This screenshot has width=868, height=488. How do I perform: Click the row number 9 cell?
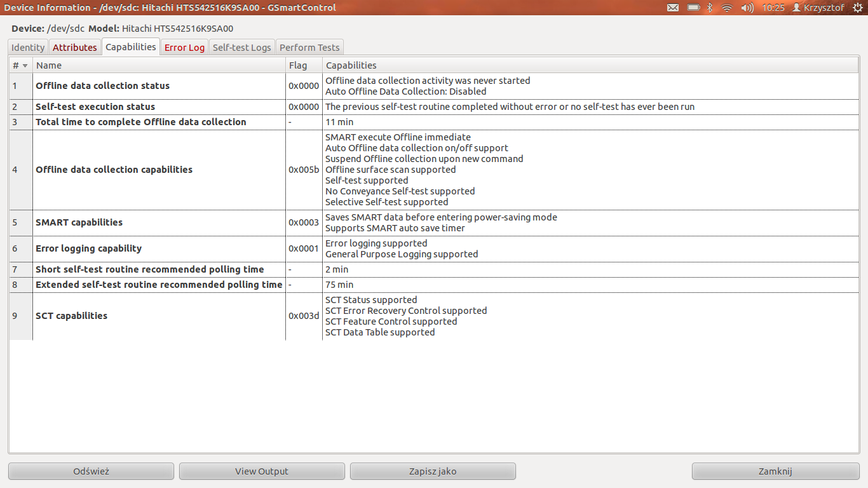[x=20, y=316]
